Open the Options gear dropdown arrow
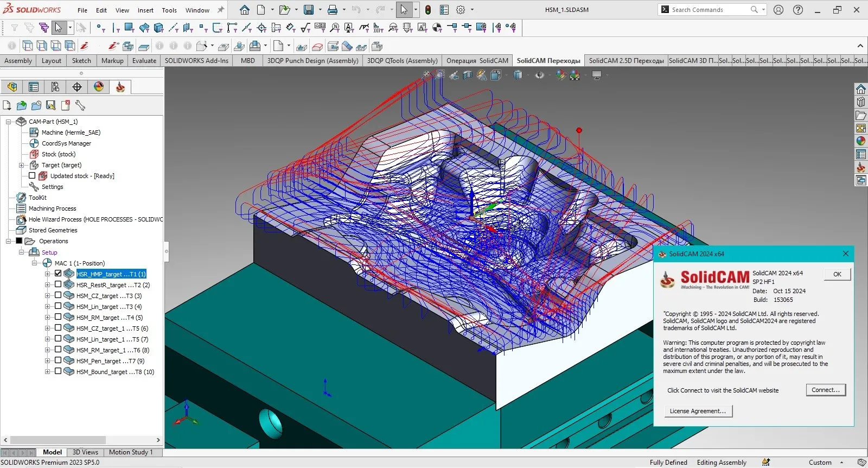This screenshot has height=468, width=868. [x=472, y=10]
